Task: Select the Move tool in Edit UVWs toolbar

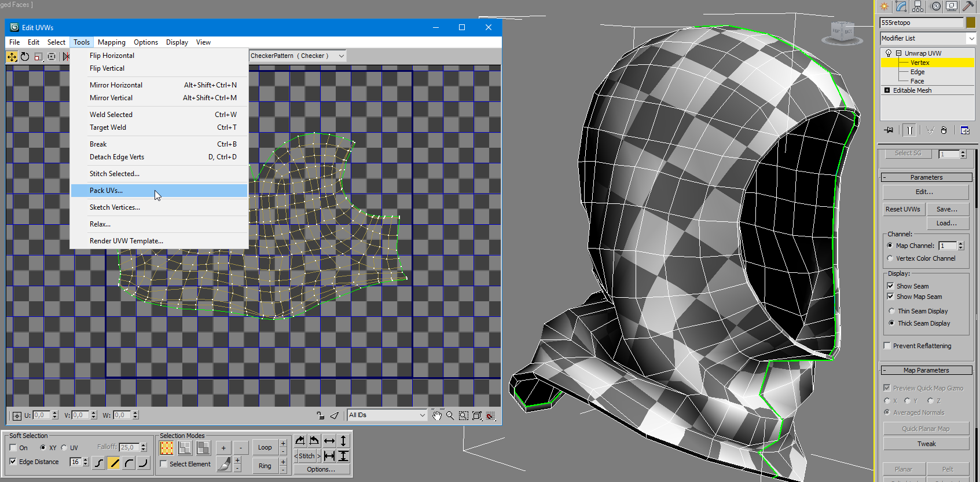Action: coord(12,56)
